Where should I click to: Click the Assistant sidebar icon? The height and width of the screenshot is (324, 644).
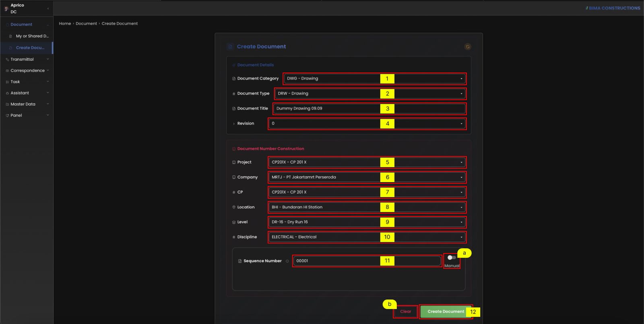point(7,93)
